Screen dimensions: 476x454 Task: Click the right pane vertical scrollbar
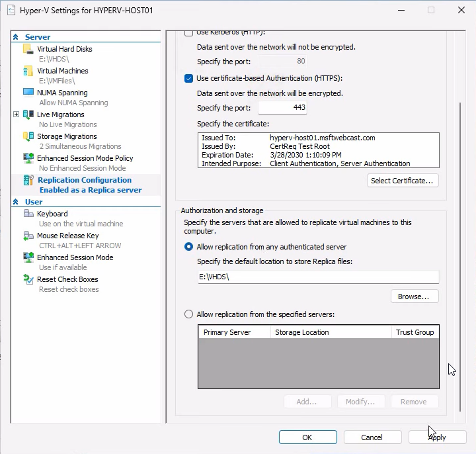click(460, 257)
